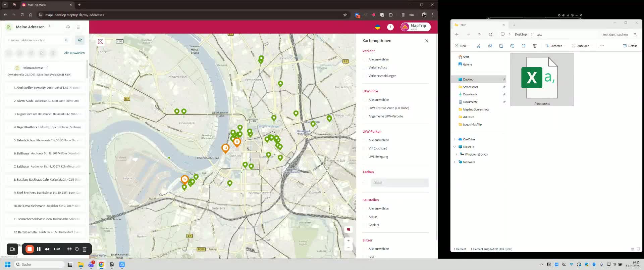Tick the Allgemeine LKW-Verbote checkbox

(x=365, y=116)
